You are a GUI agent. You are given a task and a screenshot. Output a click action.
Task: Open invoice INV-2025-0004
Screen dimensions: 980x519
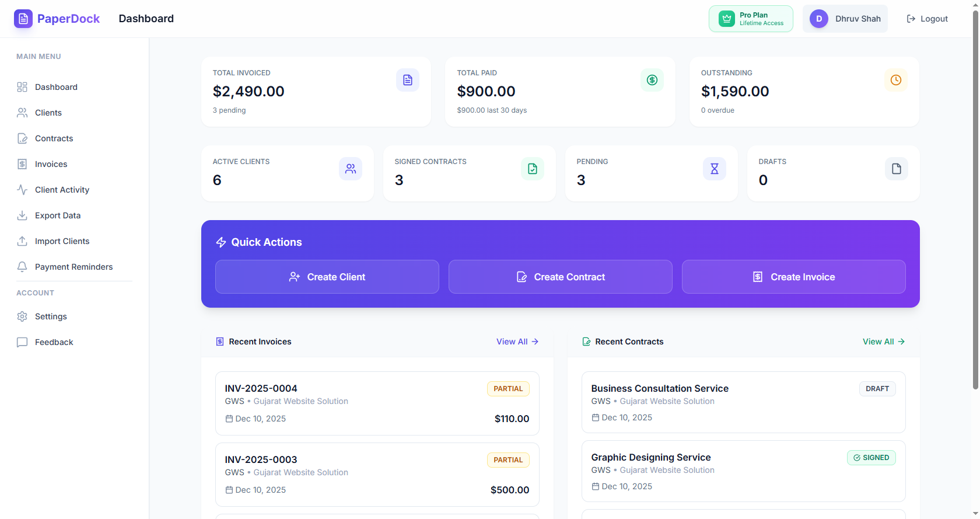377,403
